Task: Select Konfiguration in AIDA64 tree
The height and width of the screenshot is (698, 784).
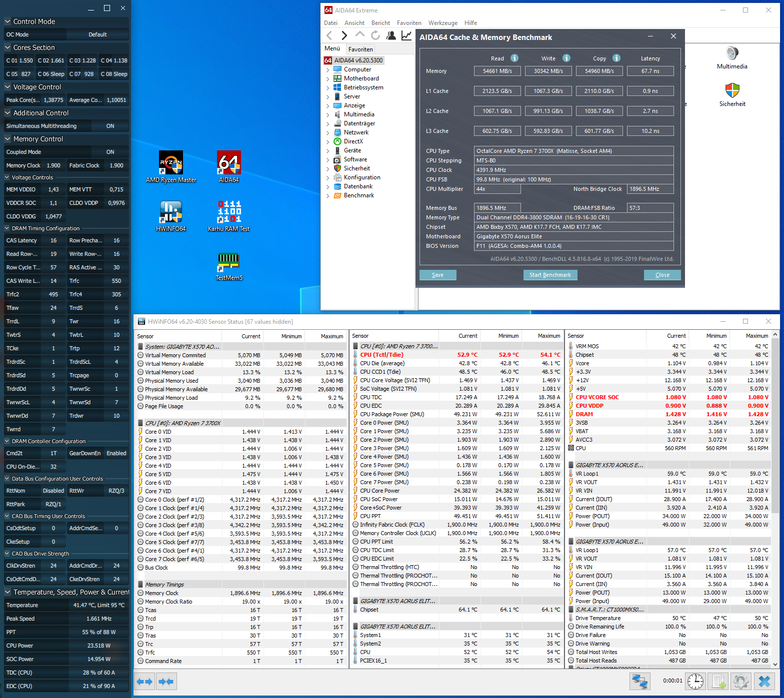Action: (x=362, y=177)
